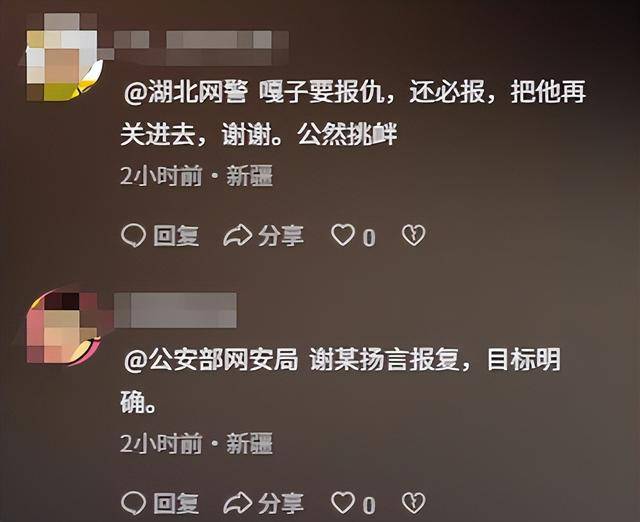Click the first comment's text body

point(353,113)
